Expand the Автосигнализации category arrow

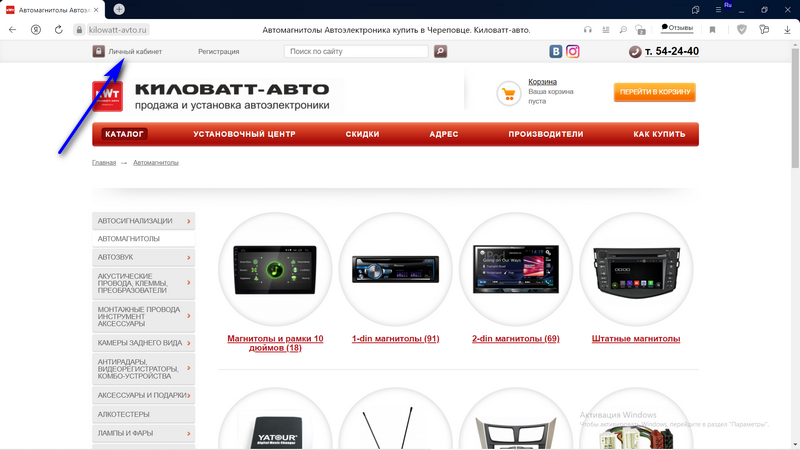[x=189, y=221]
